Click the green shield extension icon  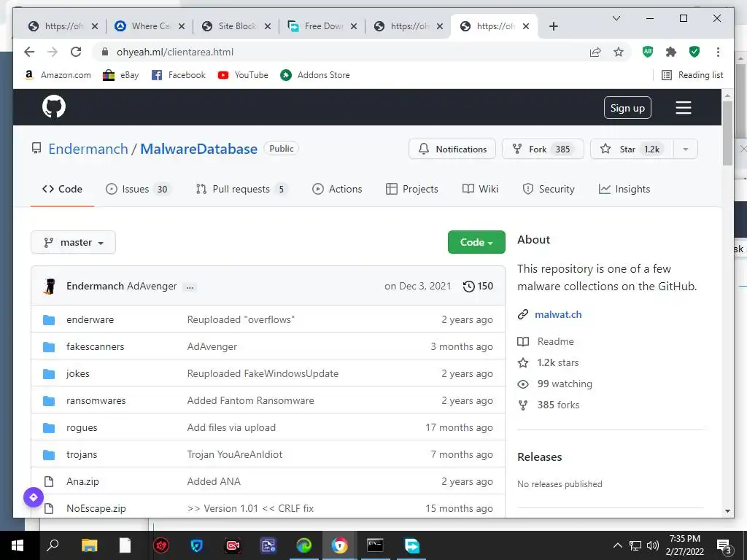[x=694, y=52]
